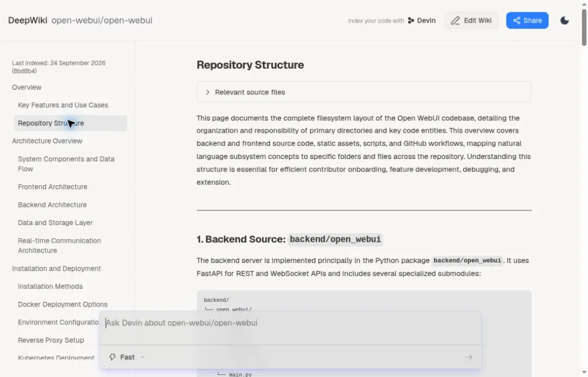Click the DeepWiki logo text
The height and width of the screenshot is (377, 588).
pyautogui.click(x=28, y=20)
